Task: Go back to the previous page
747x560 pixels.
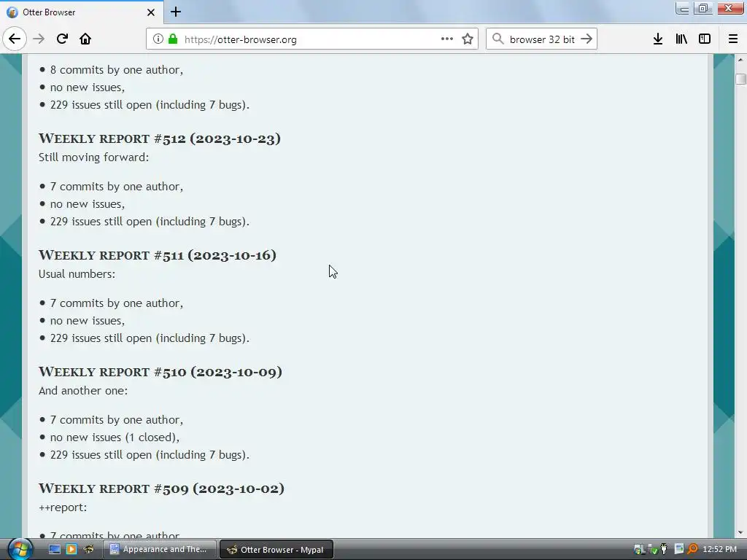Action: tap(15, 39)
